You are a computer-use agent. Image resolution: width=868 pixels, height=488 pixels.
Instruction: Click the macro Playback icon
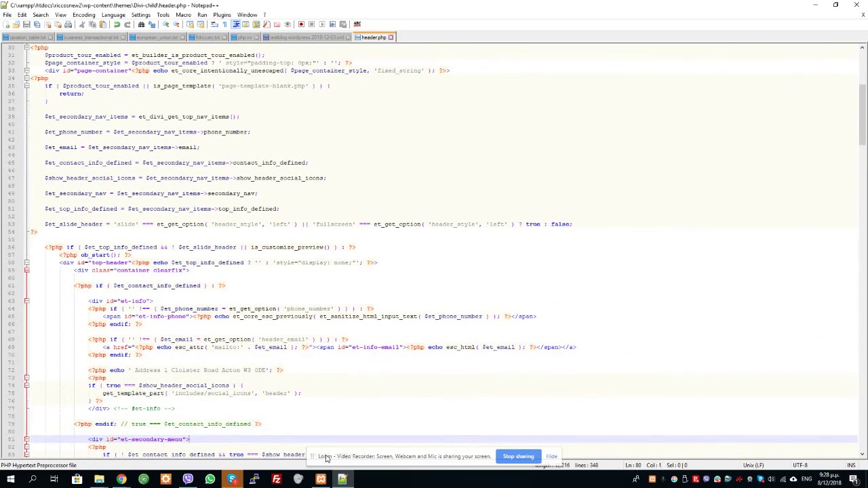[x=322, y=24]
